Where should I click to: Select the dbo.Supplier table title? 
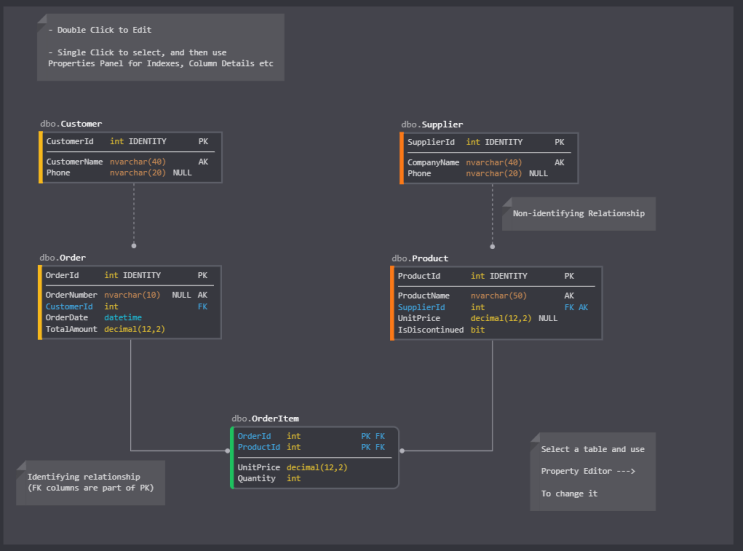[432, 125]
